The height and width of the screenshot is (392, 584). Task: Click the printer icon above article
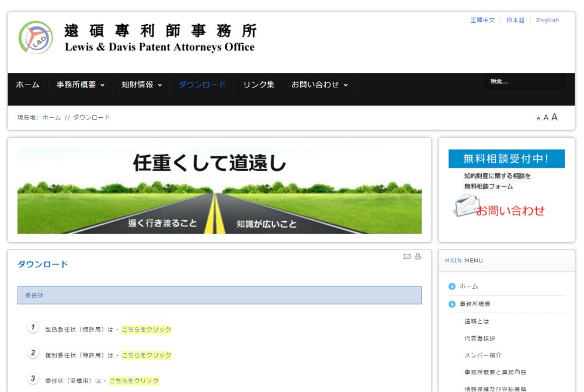[418, 257]
